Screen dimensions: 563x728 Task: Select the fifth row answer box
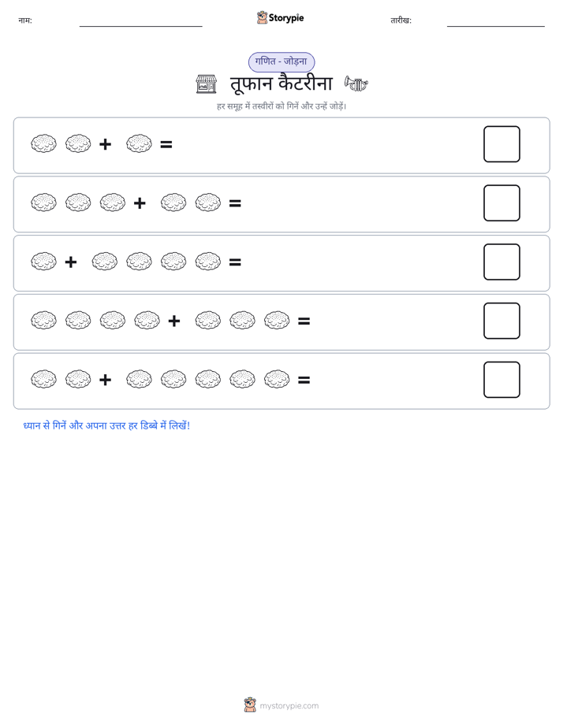(501, 380)
